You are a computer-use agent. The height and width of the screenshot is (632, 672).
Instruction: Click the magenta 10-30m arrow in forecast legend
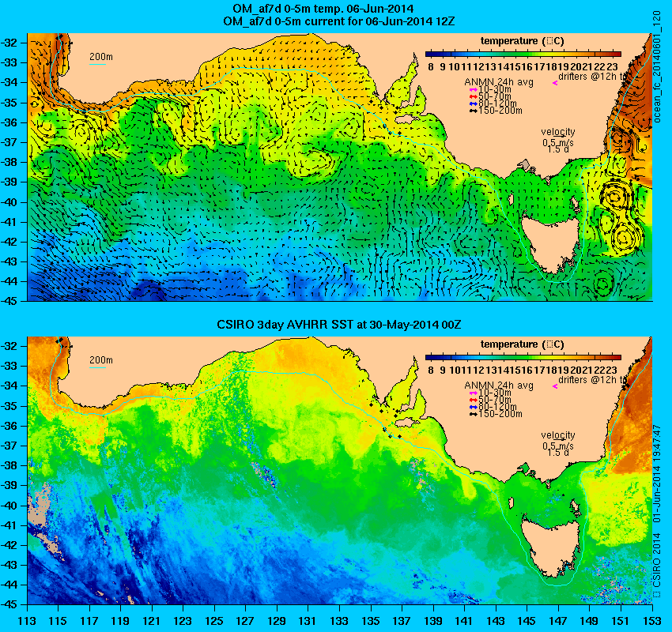[x=473, y=90]
